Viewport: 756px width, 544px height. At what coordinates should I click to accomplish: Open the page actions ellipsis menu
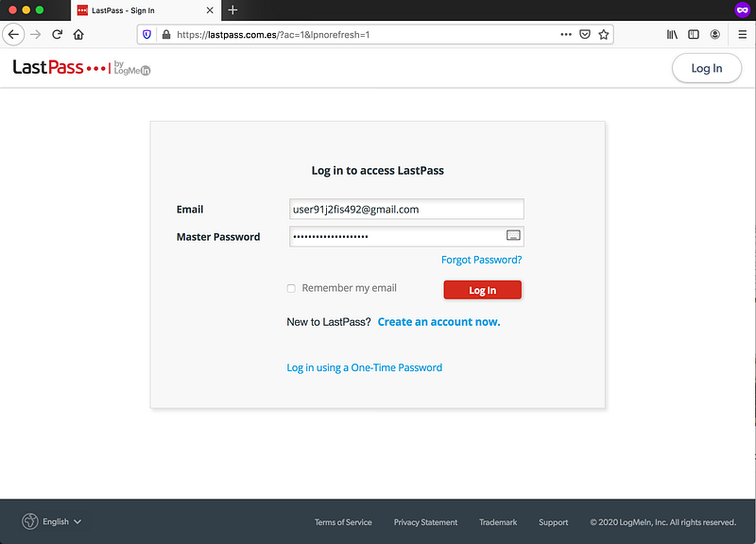point(565,33)
